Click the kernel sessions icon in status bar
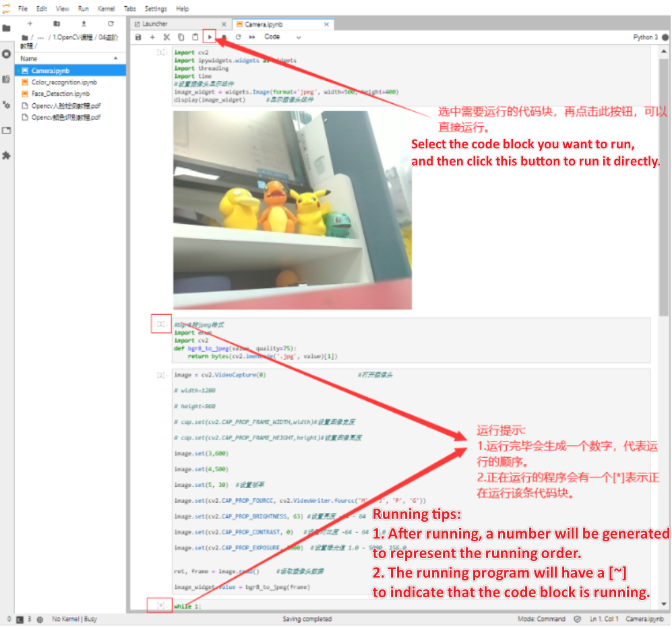Image resolution: width=672 pixels, height=629 pixels. pos(40,620)
